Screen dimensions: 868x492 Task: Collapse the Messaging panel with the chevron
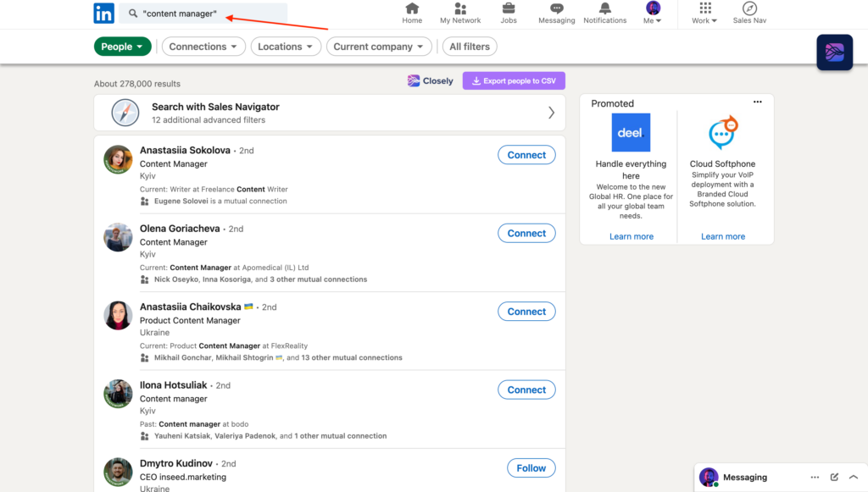854,477
